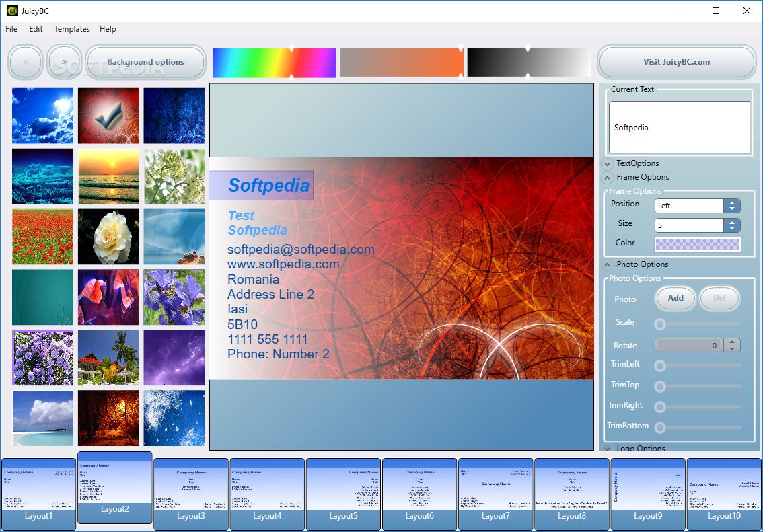This screenshot has height=532, width=763.
Task: Select the purple starry abstract background
Action: [174, 358]
